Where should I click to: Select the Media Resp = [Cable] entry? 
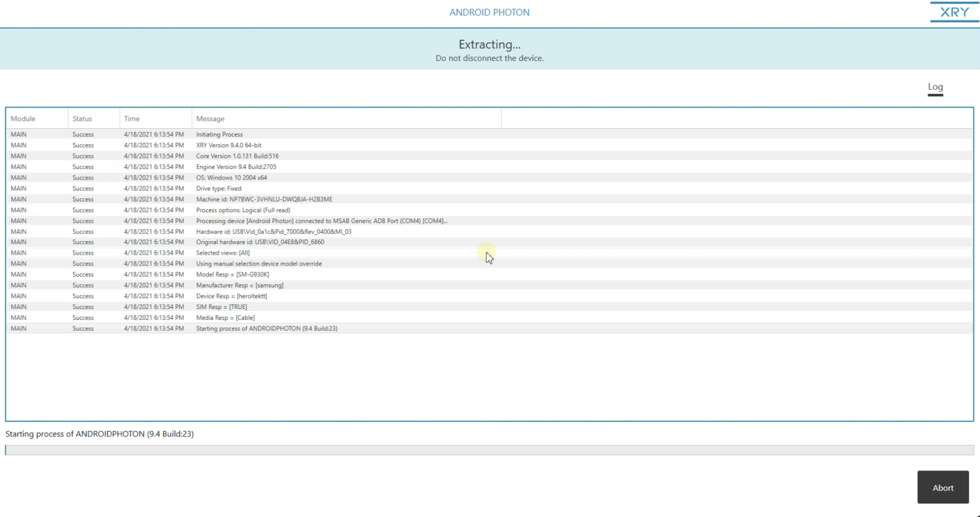click(225, 317)
